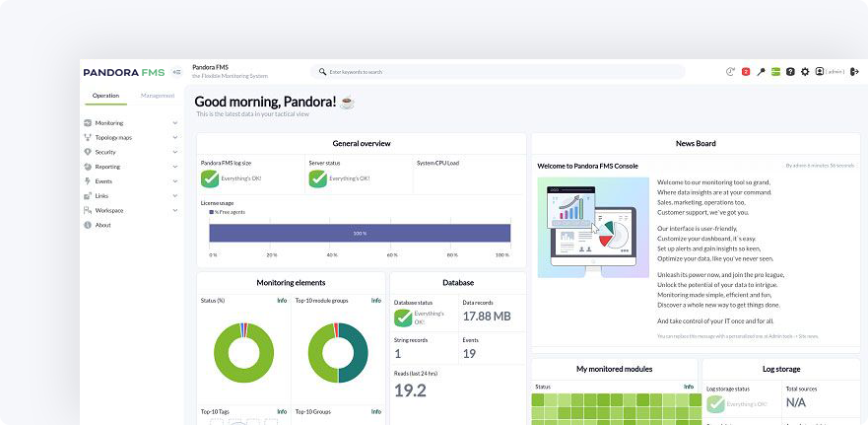Click the Server status OK checkmark icon
The height and width of the screenshot is (425, 868).
(318, 178)
